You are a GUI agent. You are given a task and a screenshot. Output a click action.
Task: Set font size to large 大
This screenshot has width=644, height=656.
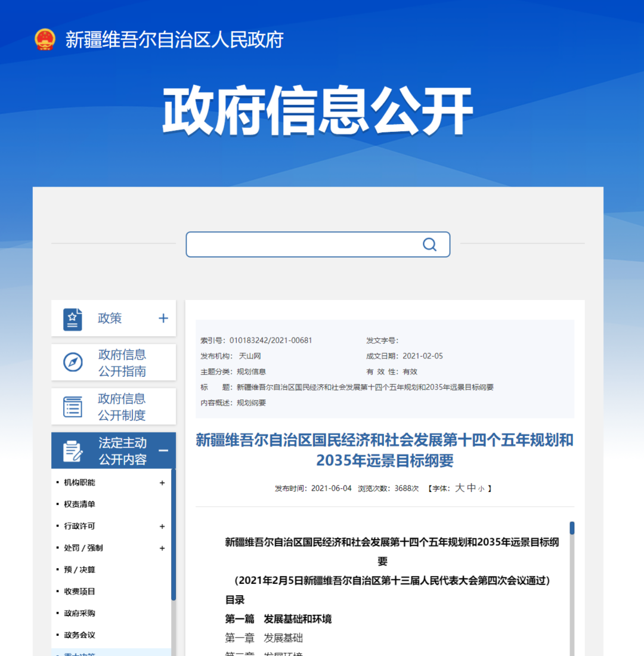(459, 488)
